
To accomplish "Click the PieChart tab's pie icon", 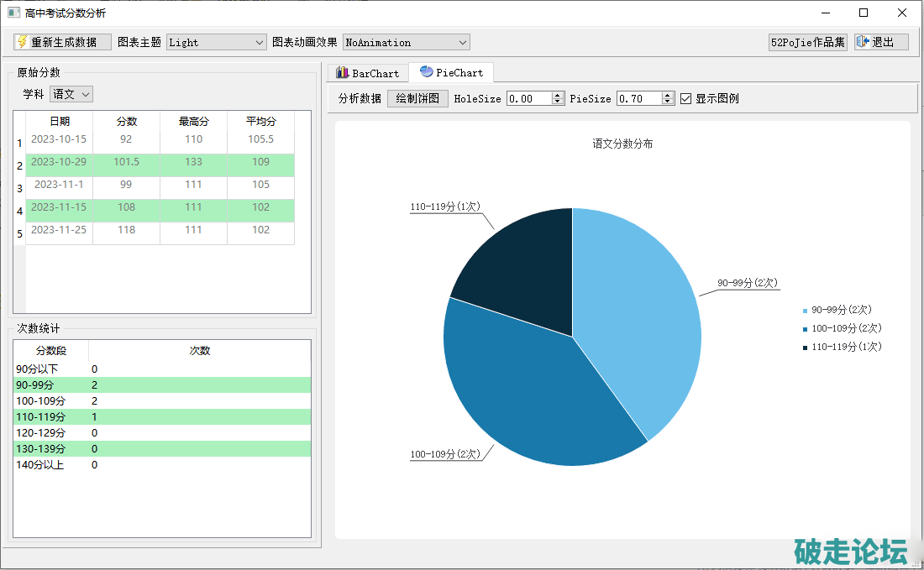I will (x=427, y=72).
